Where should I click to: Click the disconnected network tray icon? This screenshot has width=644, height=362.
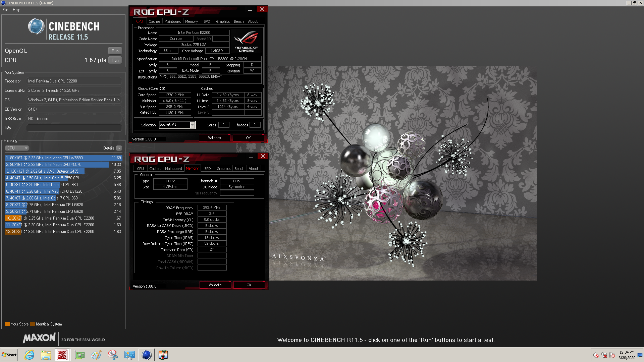coord(604,355)
